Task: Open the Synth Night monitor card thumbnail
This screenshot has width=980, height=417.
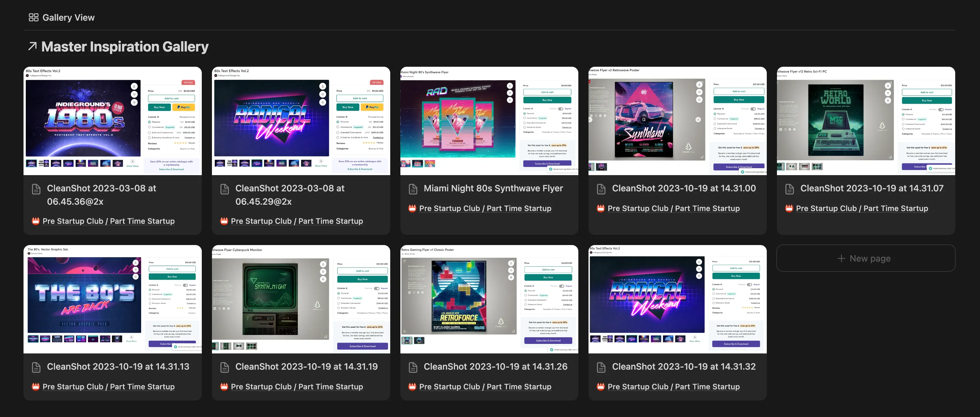Action: point(301,299)
